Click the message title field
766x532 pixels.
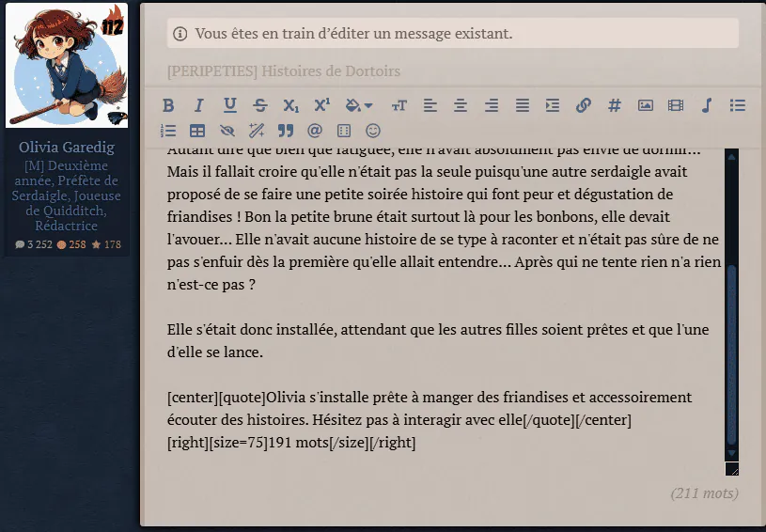pos(452,71)
